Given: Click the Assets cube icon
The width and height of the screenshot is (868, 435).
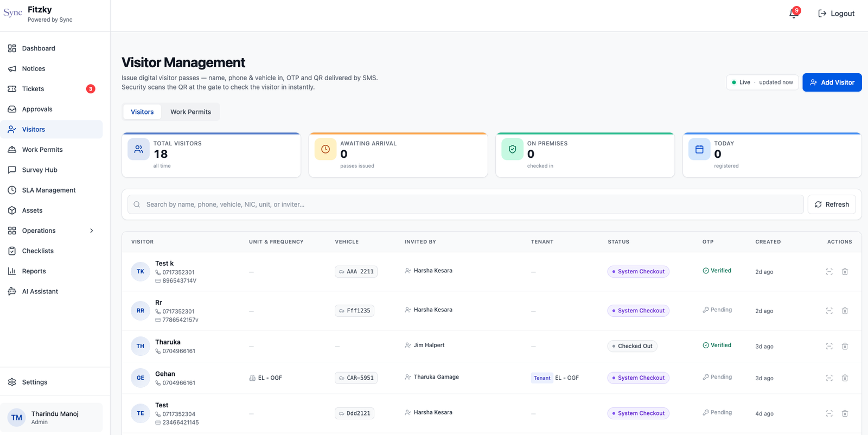Looking at the screenshot, I should click(12, 210).
